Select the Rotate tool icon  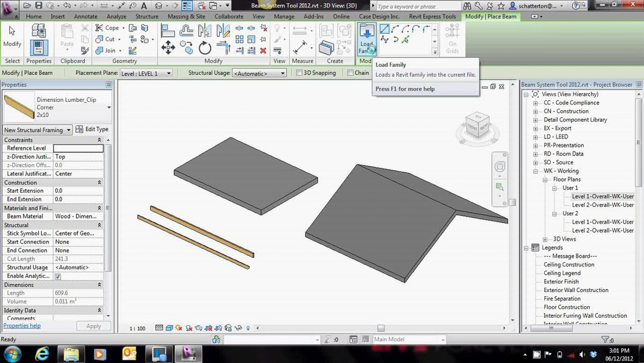pos(205,48)
